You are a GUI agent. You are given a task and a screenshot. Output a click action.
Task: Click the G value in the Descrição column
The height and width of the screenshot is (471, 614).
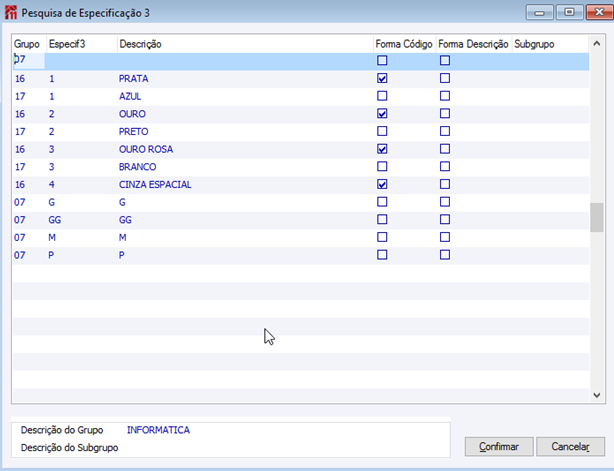(x=122, y=202)
